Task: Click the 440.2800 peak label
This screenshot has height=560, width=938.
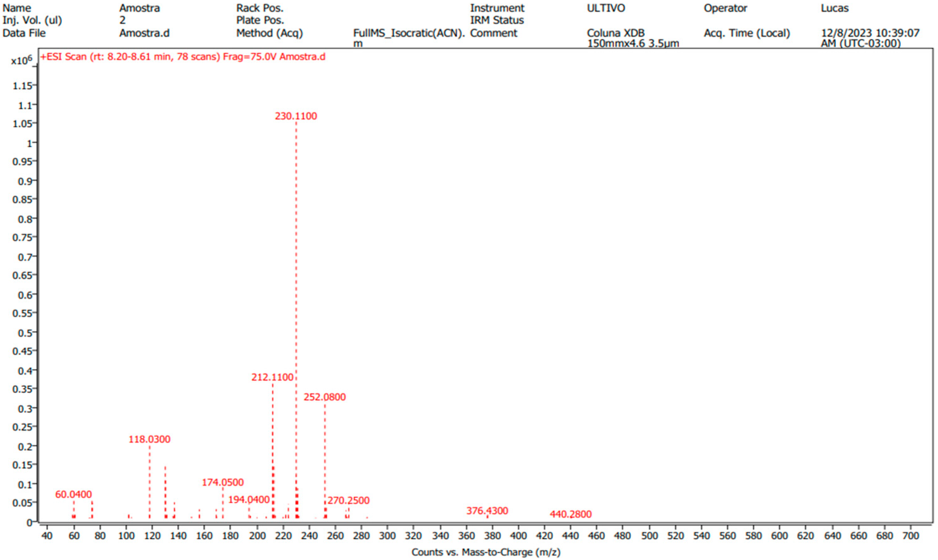Action: pos(570,514)
